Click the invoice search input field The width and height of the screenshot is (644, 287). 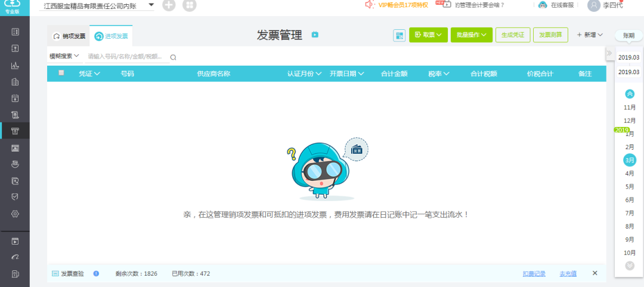(127, 57)
